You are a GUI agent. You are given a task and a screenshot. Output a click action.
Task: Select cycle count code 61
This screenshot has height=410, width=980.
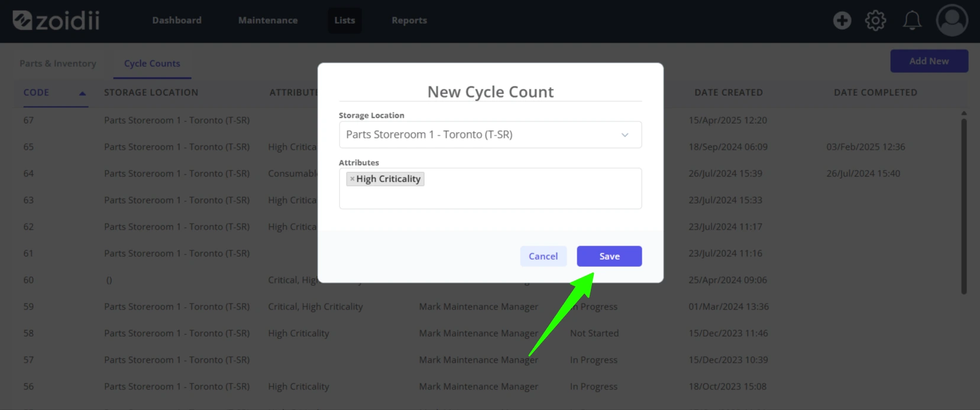pyautogui.click(x=28, y=253)
